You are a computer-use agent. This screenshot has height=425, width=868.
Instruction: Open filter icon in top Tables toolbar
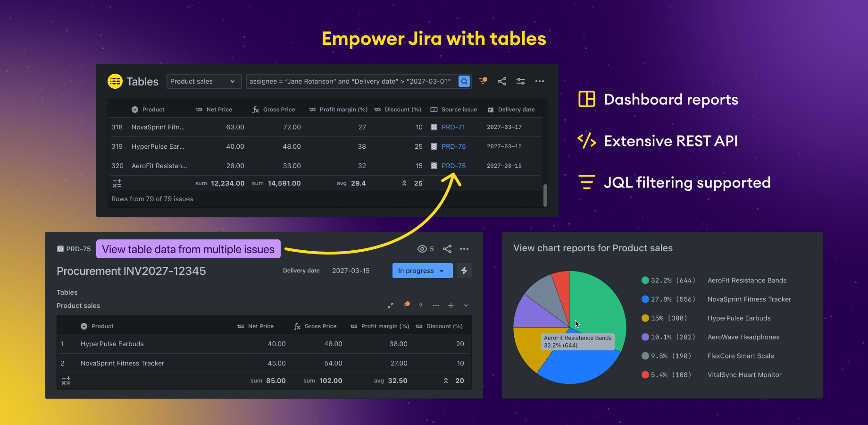point(483,81)
